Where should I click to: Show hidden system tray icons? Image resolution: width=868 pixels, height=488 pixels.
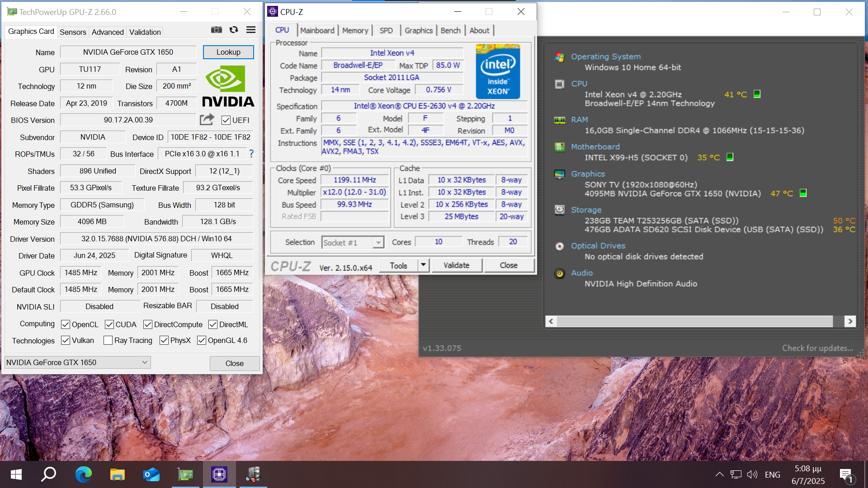pos(720,474)
